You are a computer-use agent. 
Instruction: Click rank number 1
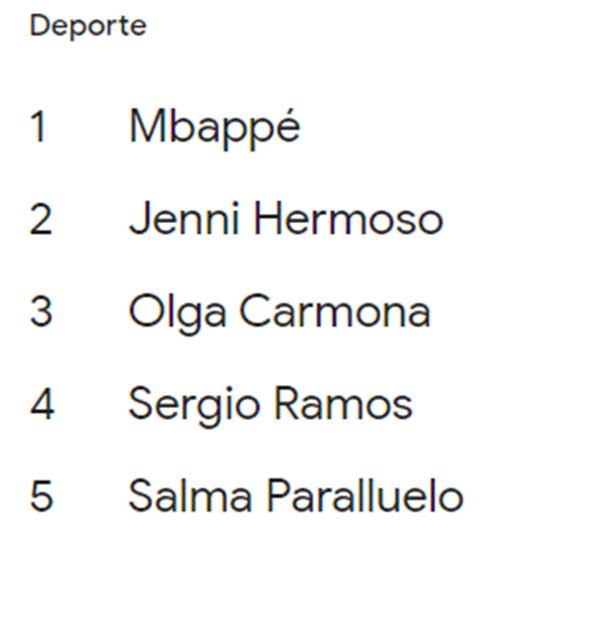point(39,128)
